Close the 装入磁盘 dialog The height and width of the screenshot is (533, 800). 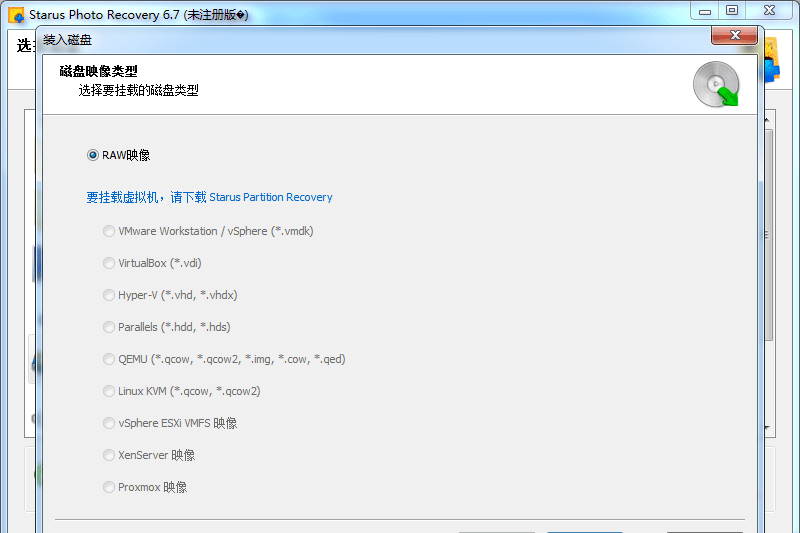[x=735, y=35]
